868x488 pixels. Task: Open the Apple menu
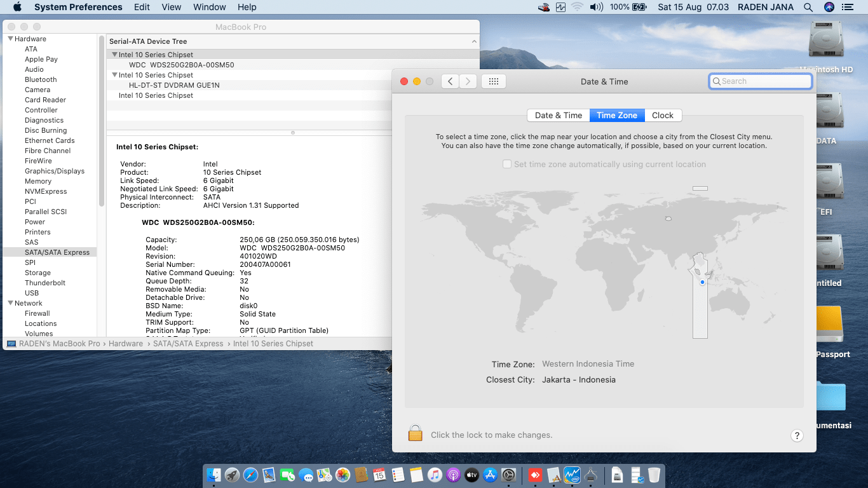17,7
